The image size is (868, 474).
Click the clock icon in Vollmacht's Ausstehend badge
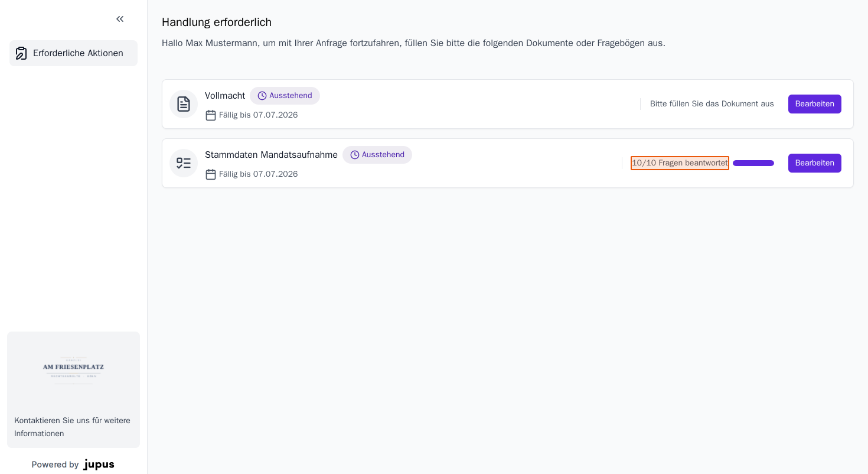coord(262,96)
